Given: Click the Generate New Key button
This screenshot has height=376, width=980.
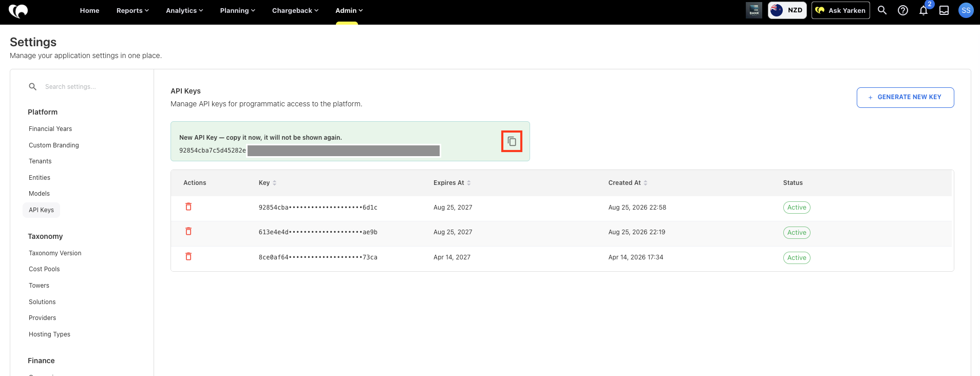Looking at the screenshot, I should pyautogui.click(x=905, y=98).
